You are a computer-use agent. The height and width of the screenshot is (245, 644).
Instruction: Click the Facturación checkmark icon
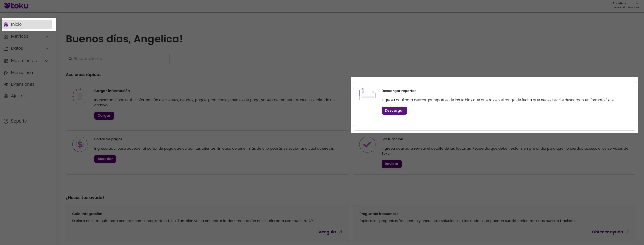point(367,144)
